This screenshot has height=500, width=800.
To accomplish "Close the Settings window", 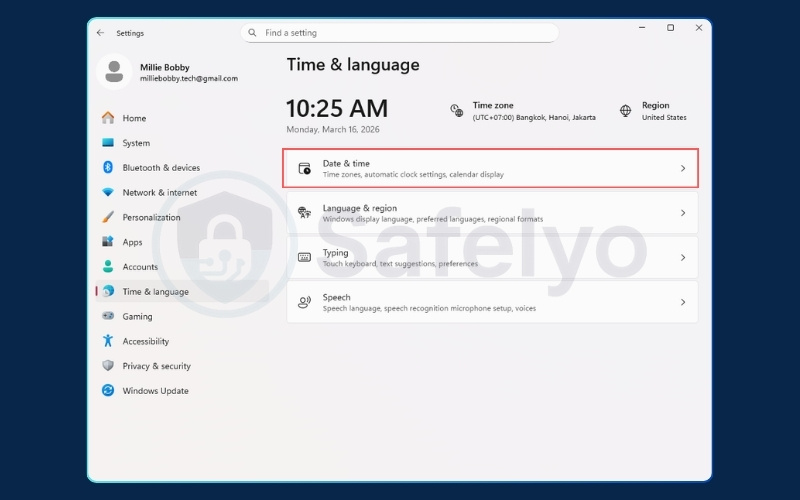I will click(699, 28).
